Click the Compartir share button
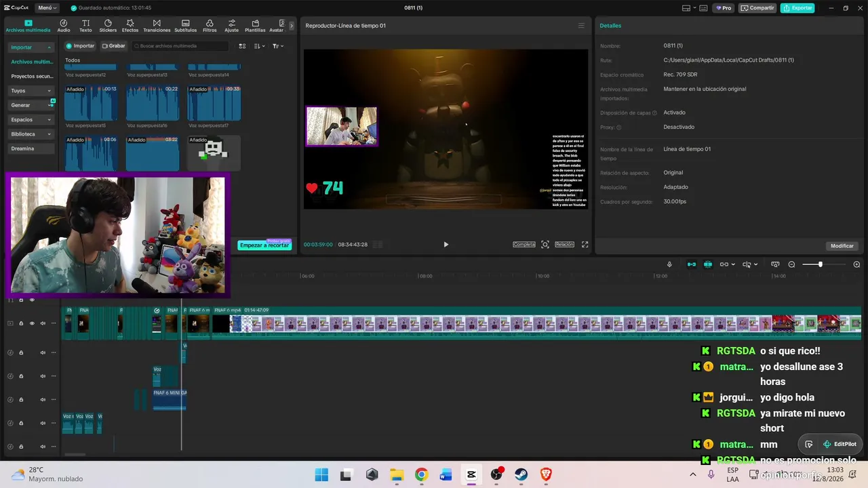The width and height of the screenshot is (868, 488). (x=757, y=8)
